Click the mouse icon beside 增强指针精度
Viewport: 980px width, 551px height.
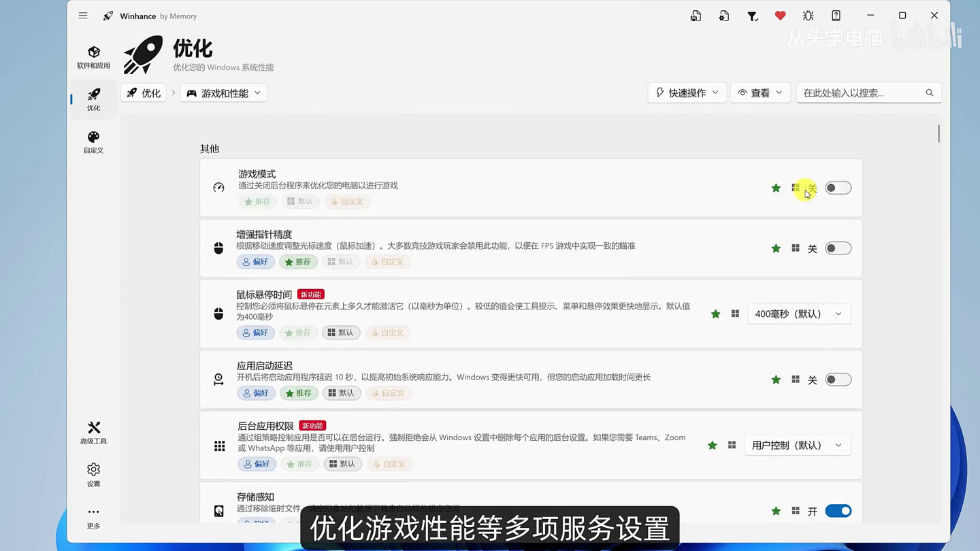pyautogui.click(x=218, y=248)
